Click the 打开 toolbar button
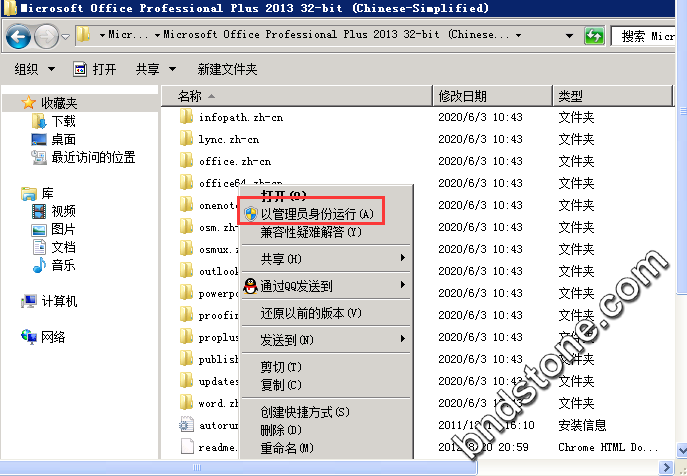687x476 pixels. coord(96,69)
